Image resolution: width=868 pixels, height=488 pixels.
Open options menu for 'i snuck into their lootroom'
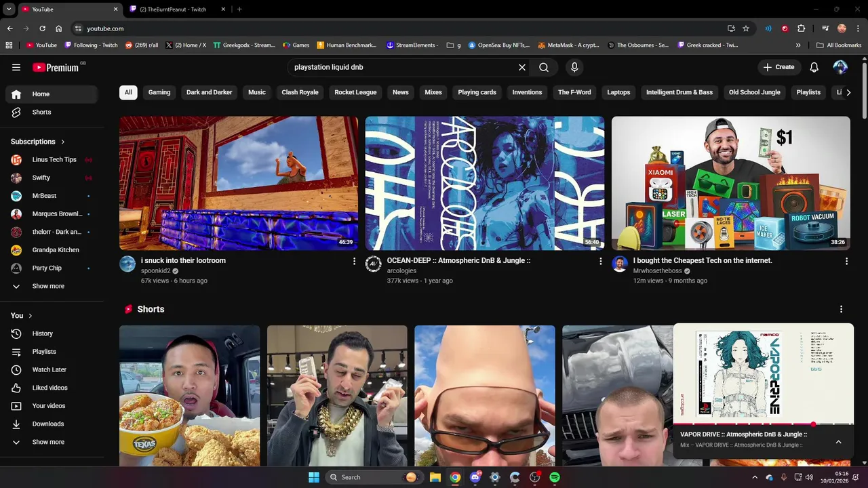(354, 261)
